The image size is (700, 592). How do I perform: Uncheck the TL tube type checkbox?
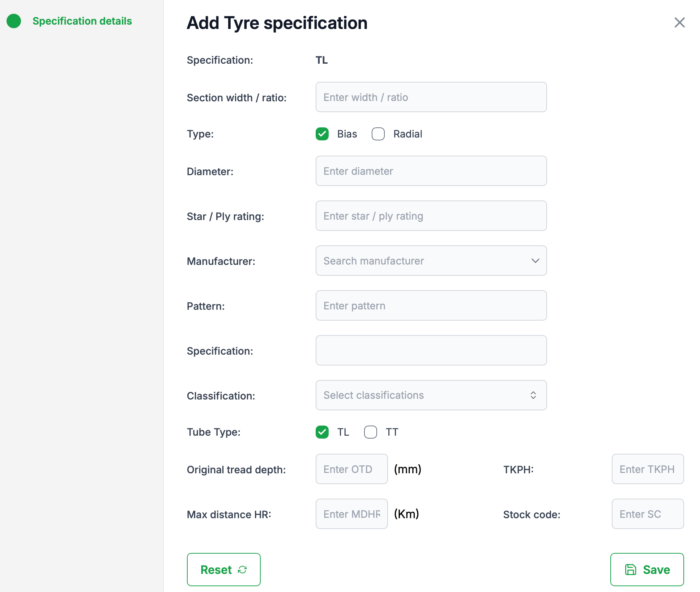click(x=322, y=432)
